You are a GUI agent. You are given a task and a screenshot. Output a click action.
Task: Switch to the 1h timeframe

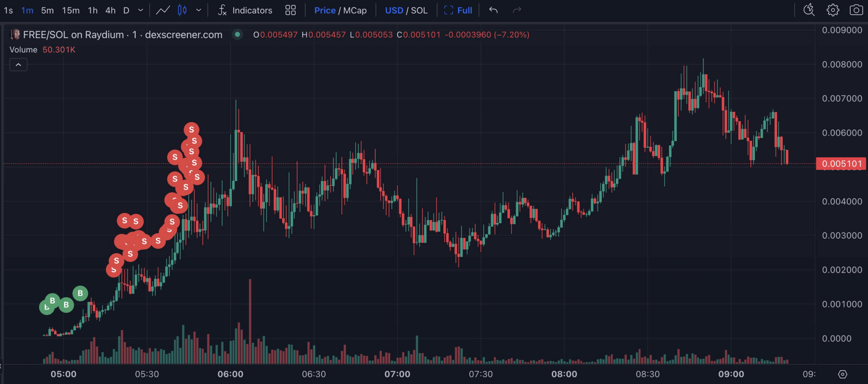(93, 10)
